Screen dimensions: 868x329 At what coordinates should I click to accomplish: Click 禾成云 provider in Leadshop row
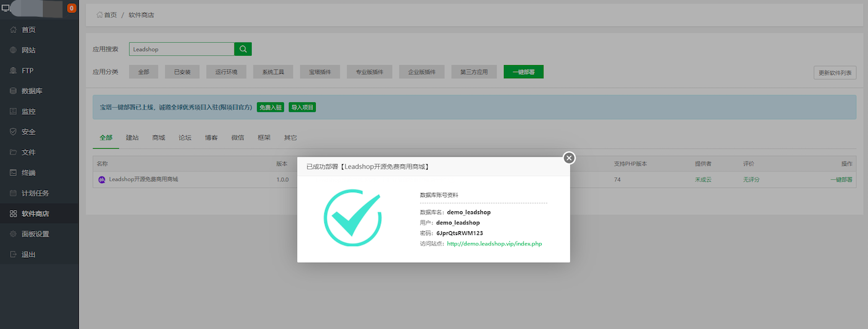tap(703, 180)
